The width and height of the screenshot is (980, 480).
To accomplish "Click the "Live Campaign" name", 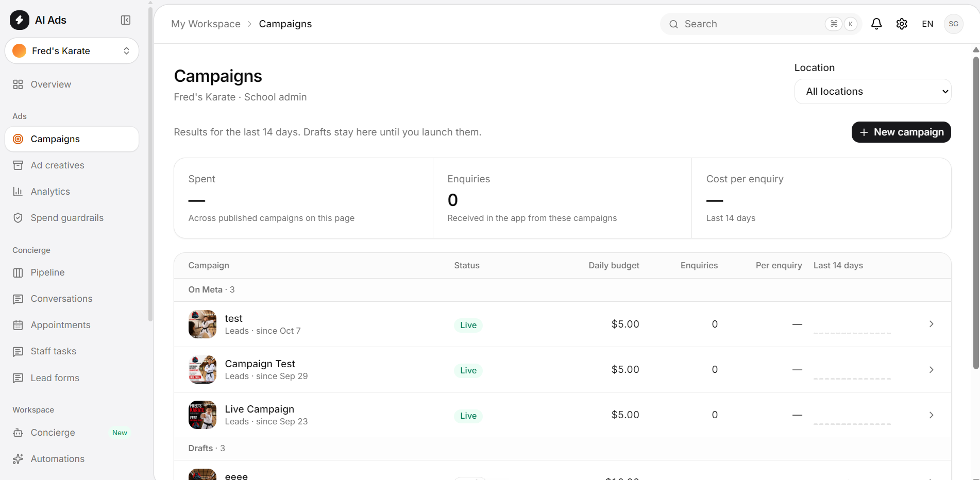I will coord(260,409).
